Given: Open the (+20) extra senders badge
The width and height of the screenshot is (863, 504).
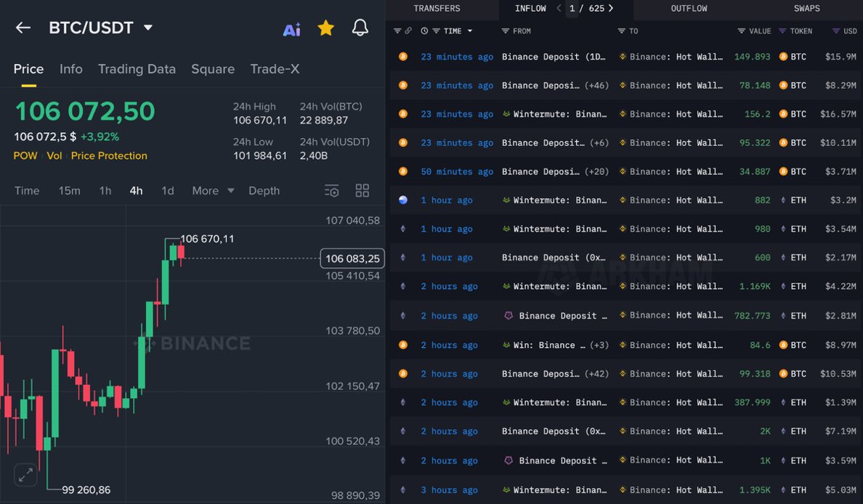Looking at the screenshot, I should pyautogui.click(x=596, y=171).
